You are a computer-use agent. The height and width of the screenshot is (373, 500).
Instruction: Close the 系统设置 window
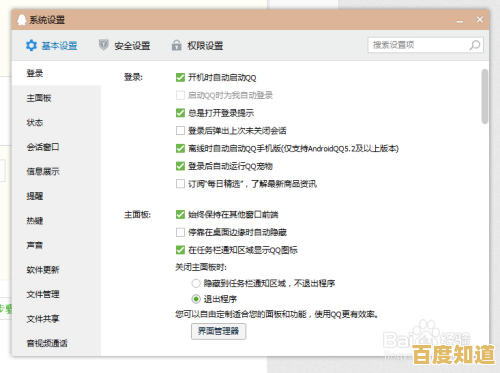(480, 20)
